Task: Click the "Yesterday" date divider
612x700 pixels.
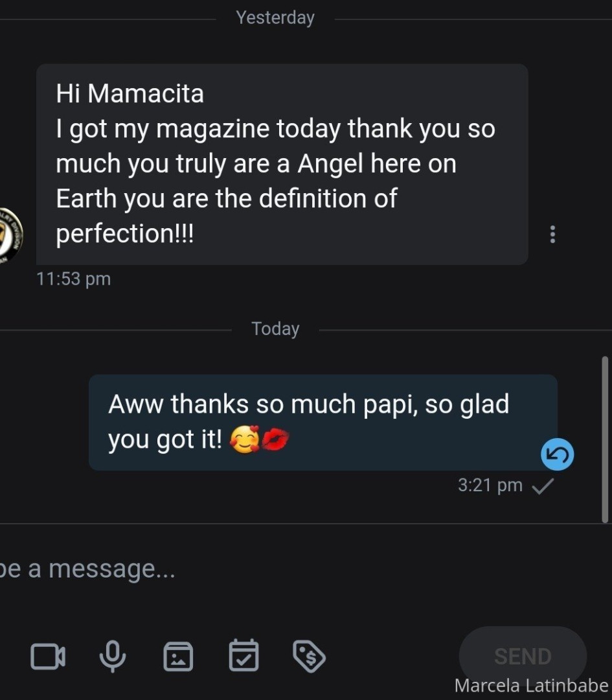Action: 275,18
